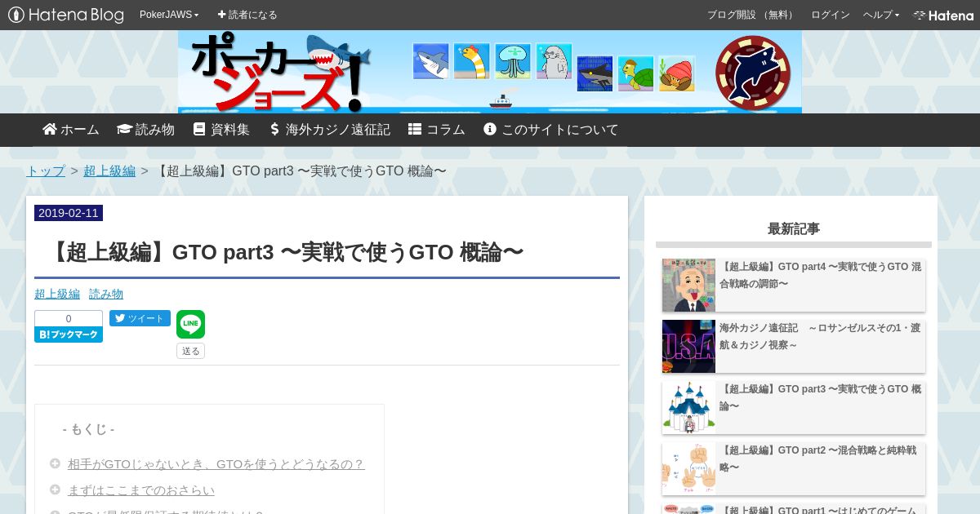
Task: Click the striped eel tile in banner
Action: pos(471,61)
